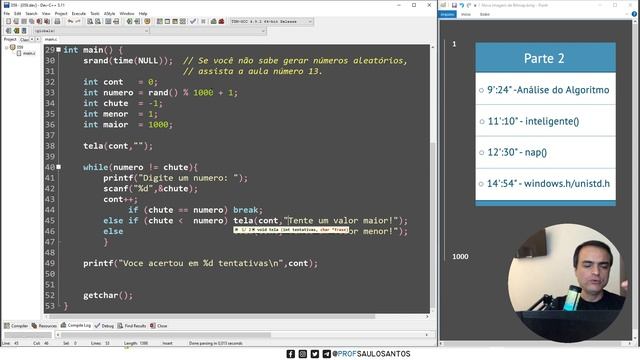This screenshot has height=360, width=640.
Task: Open the Search menu in Dev-C++
Action: (x=31, y=13)
